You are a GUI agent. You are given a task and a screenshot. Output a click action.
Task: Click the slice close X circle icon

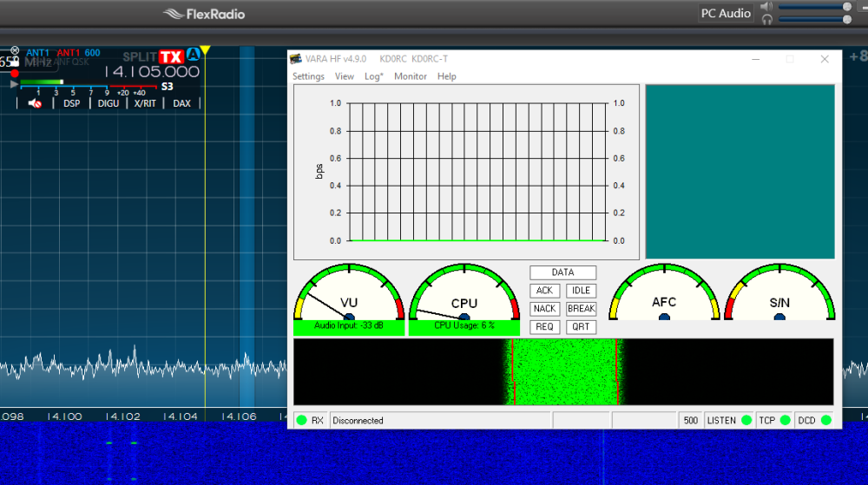15,50
